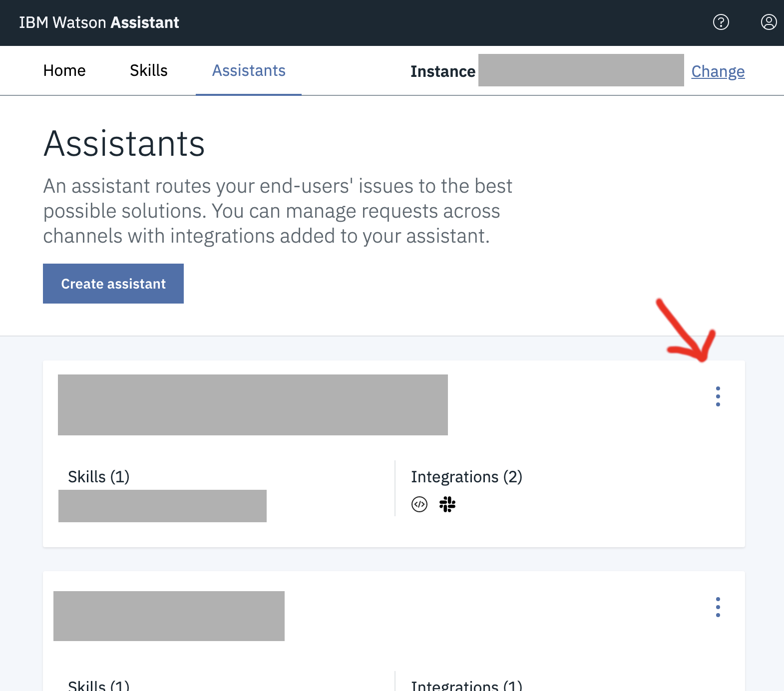Open the second assistant's three-dot options menu

(718, 607)
